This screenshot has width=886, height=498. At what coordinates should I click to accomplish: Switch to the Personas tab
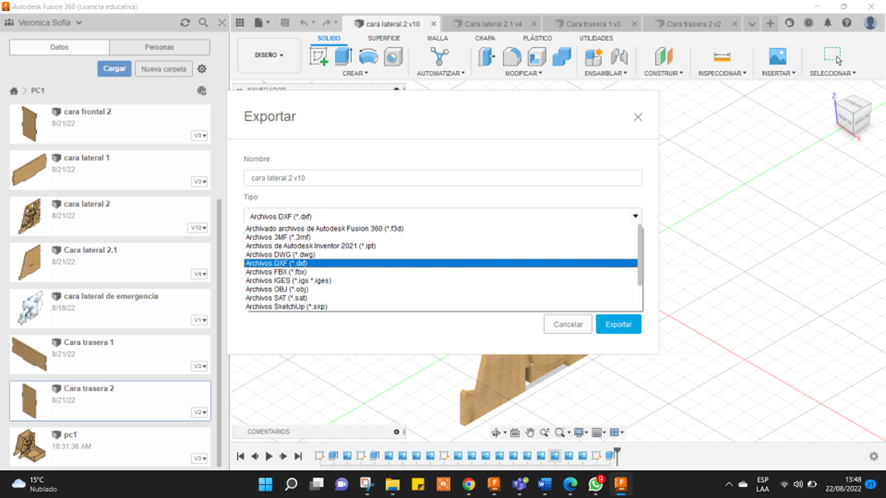pyautogui.click(x=159, y=47)
